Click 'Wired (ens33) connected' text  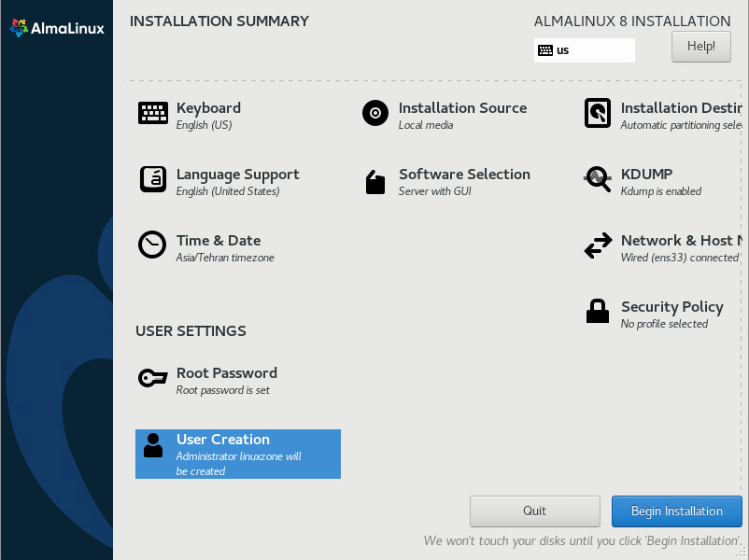point(680,258)
